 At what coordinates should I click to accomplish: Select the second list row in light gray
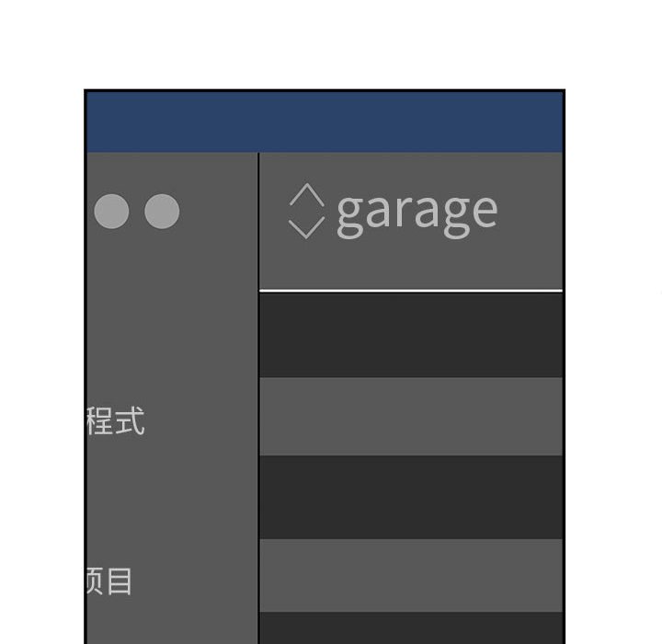pyautogui.click(x=411, y=416)
